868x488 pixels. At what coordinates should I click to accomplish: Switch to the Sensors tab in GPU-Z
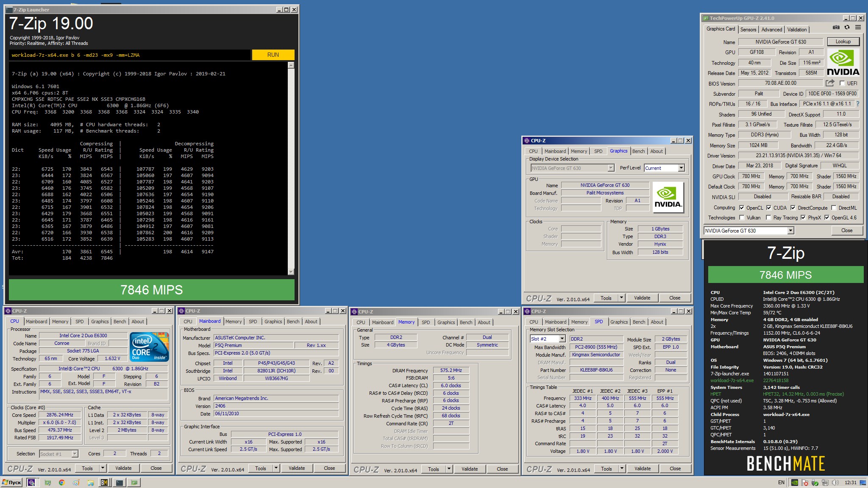[x=748, y=30]
